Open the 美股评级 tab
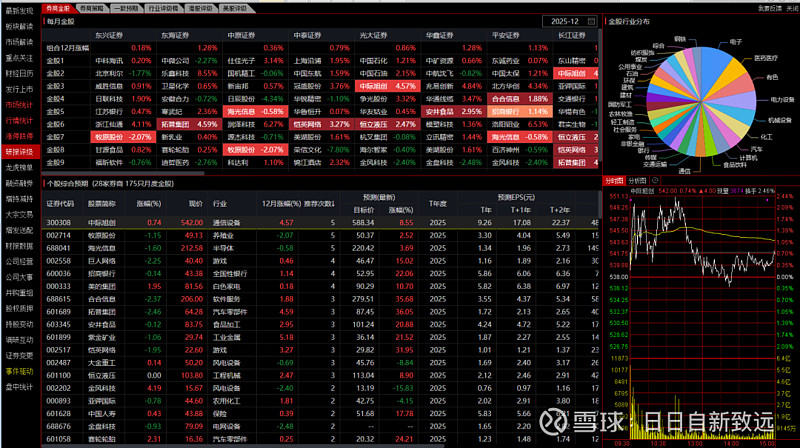This screenshot has width=800, height=448. [235, 8]
